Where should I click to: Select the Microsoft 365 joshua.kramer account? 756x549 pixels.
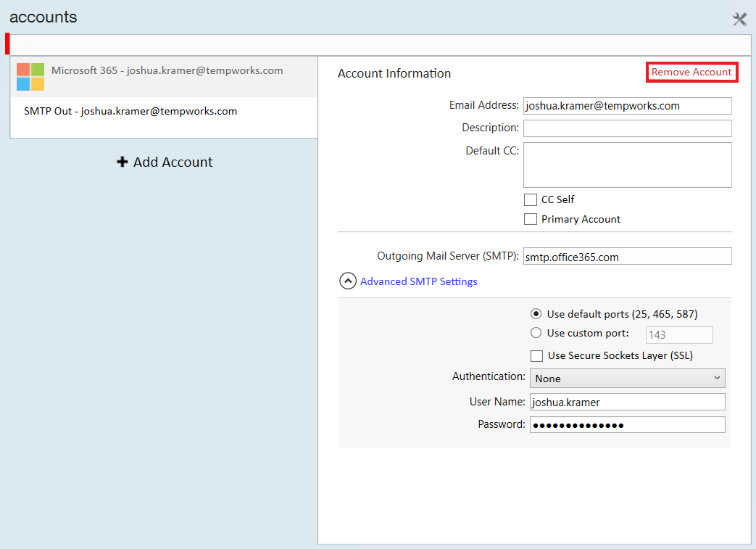pyautogui.click(x=164, y=77)
